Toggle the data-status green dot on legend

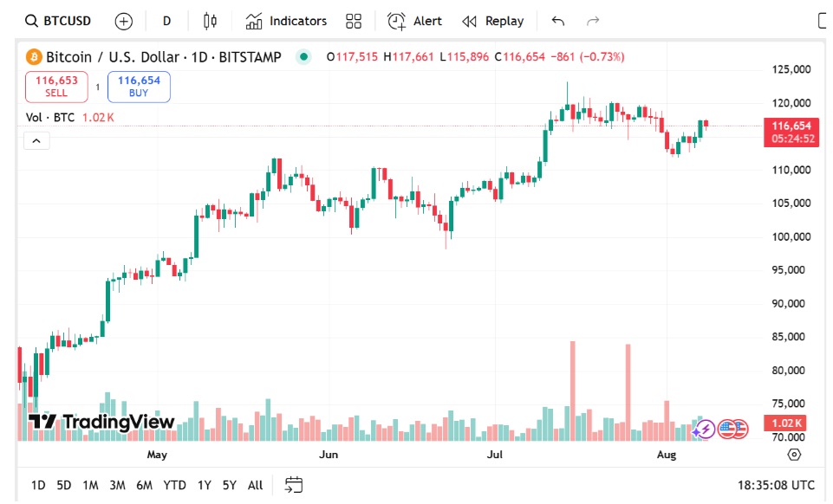[x=303, y=56]
